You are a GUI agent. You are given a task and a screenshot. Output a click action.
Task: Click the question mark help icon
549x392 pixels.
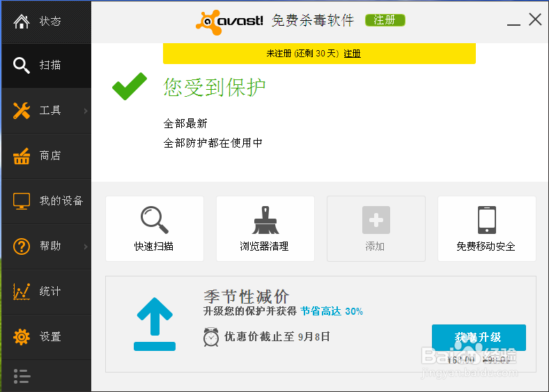pyautogui.click(x=22, y=246)
